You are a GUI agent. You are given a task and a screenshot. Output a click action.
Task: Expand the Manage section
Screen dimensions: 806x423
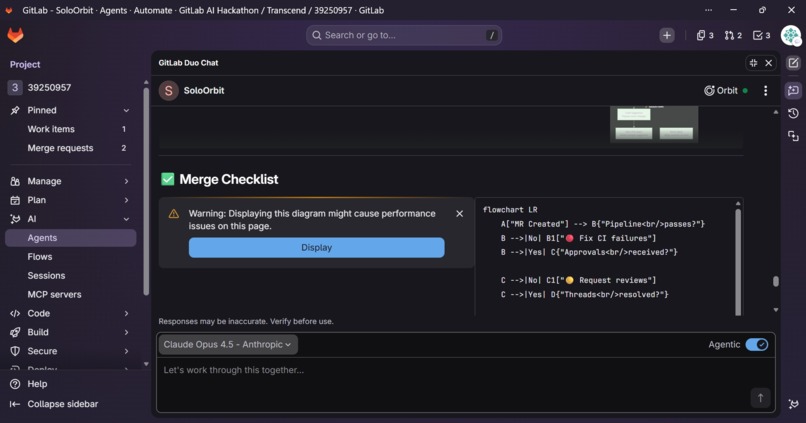pyautogui.click(x=70, y=181)
